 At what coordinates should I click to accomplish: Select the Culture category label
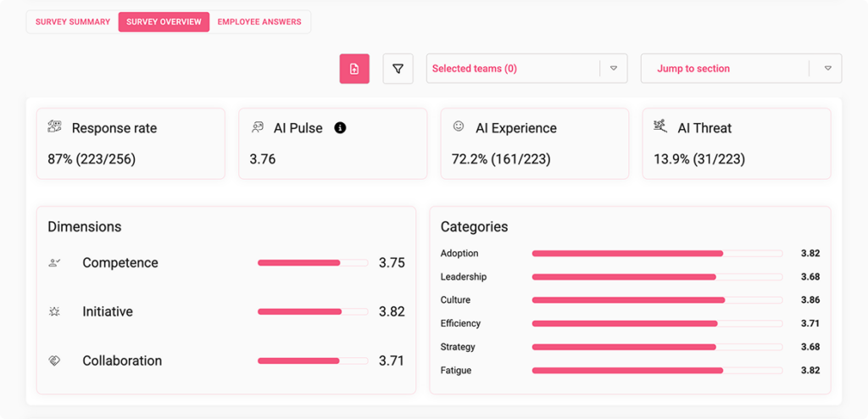point(455,300)
